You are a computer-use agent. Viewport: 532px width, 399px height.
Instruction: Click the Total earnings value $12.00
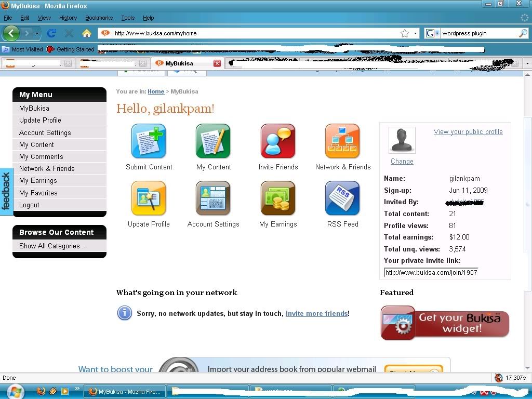pyautogui.click(x=459, y=237)
